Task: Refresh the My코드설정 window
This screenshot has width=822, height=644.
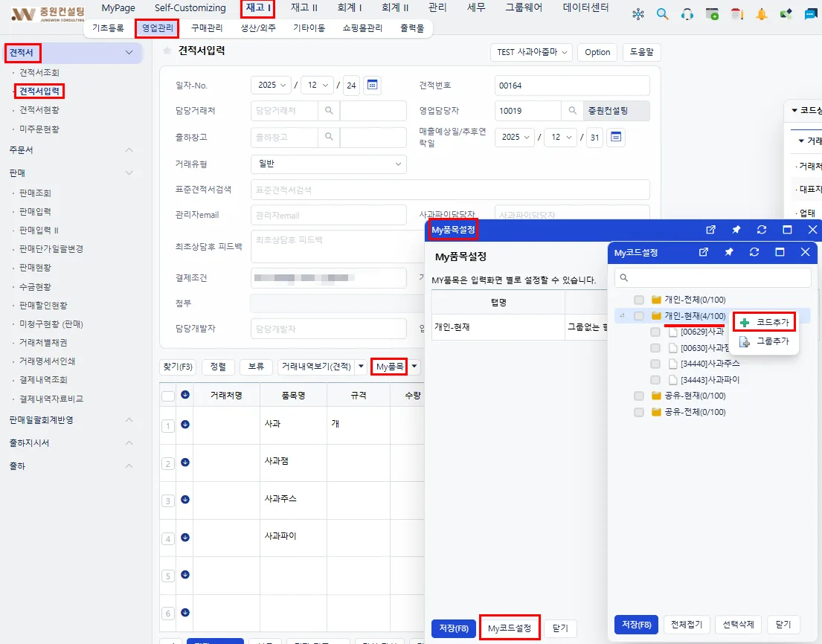Action: coord(754,252)
